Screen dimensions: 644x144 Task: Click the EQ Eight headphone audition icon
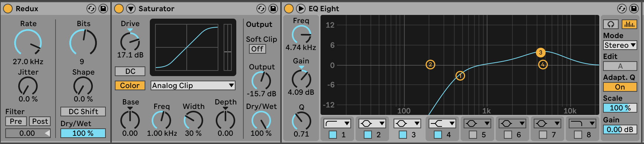[x=611, y=24]
